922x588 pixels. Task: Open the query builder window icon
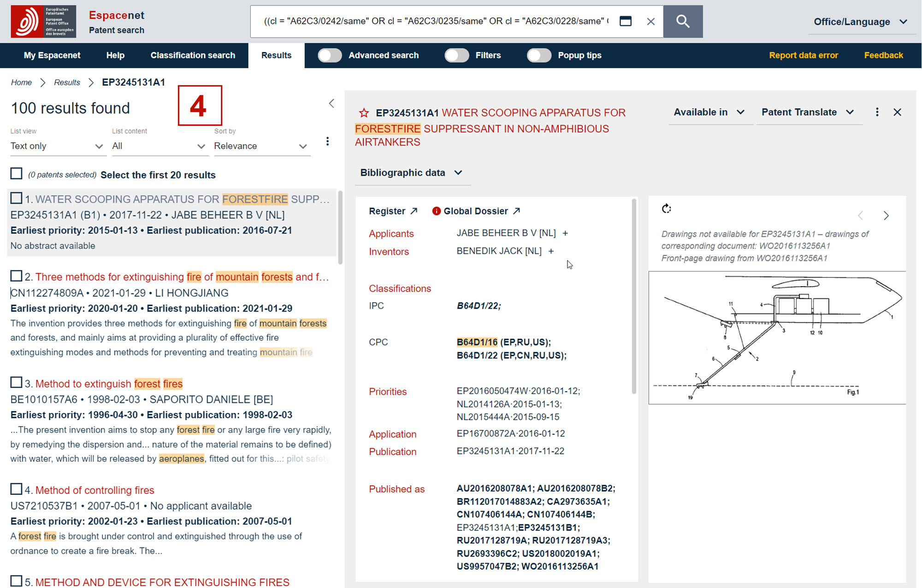(x=626, y=21)
